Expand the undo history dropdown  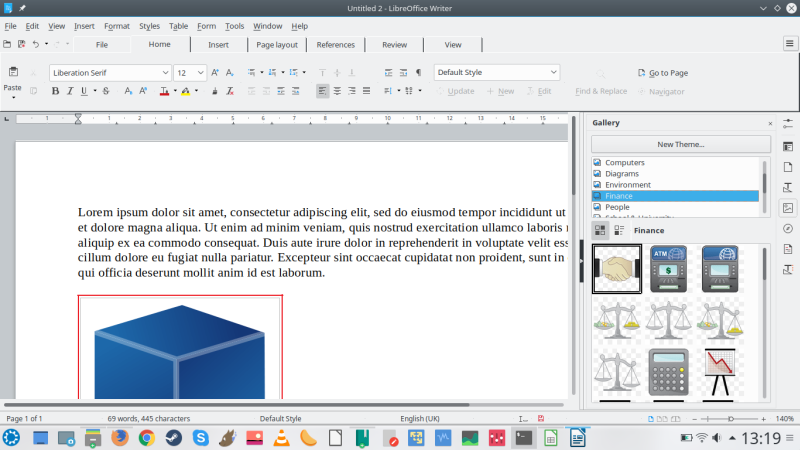(46, 44)
